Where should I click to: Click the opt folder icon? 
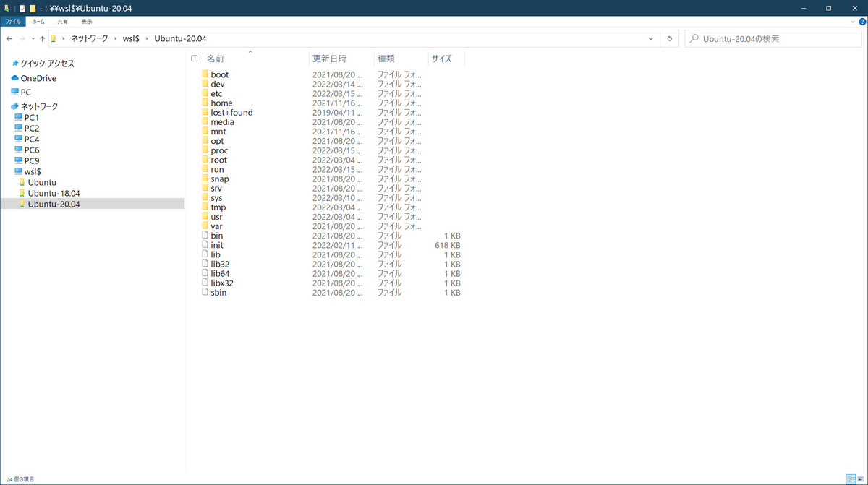(x=205, y=141)
